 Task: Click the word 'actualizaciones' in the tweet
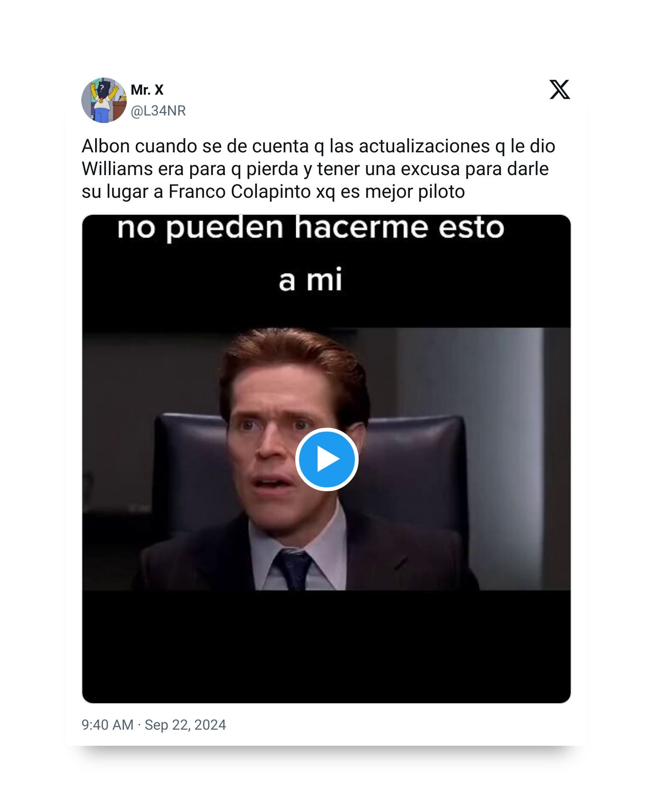[424, 146]
